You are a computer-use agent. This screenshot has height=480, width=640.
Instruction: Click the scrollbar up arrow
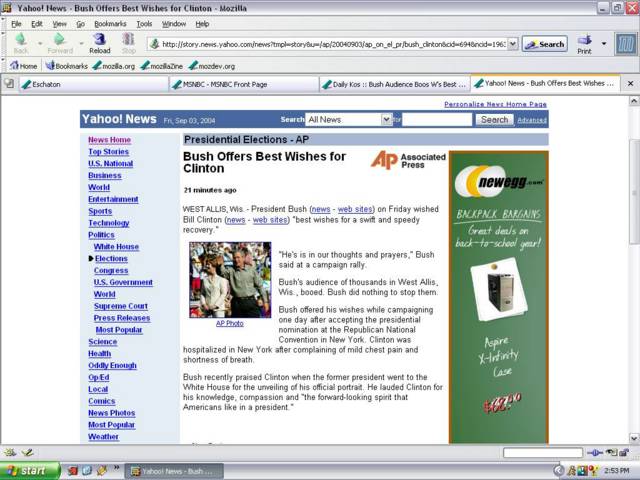(x=633, y=100)
